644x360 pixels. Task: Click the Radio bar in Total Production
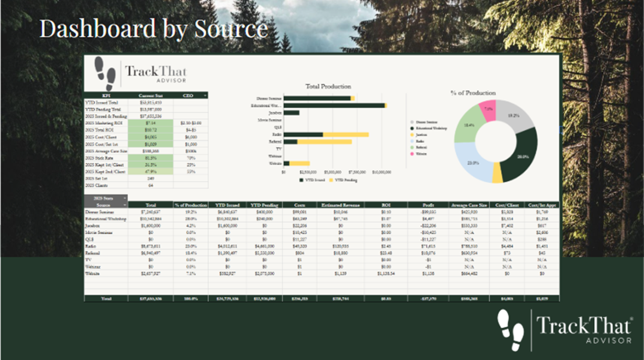coord(303,134)
